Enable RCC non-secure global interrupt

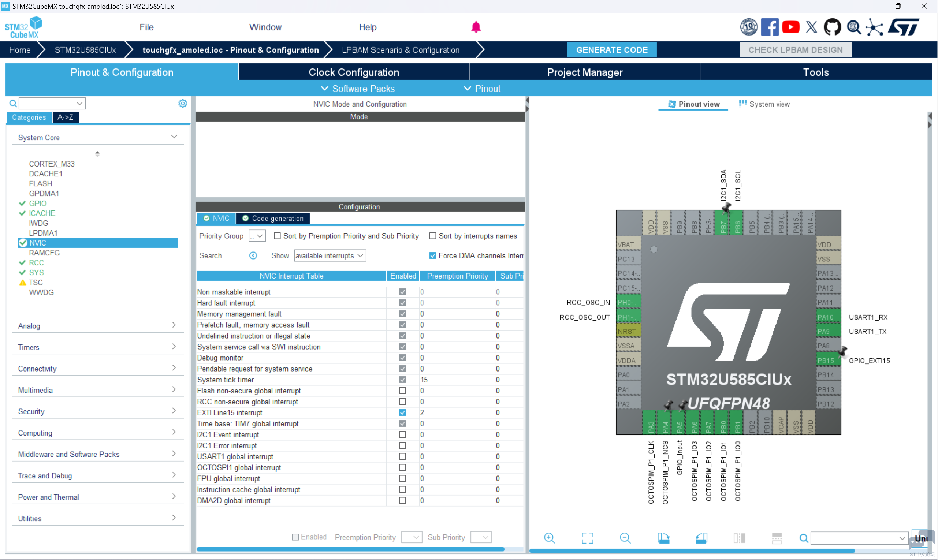pyautogui.click(x=402, y=402)
